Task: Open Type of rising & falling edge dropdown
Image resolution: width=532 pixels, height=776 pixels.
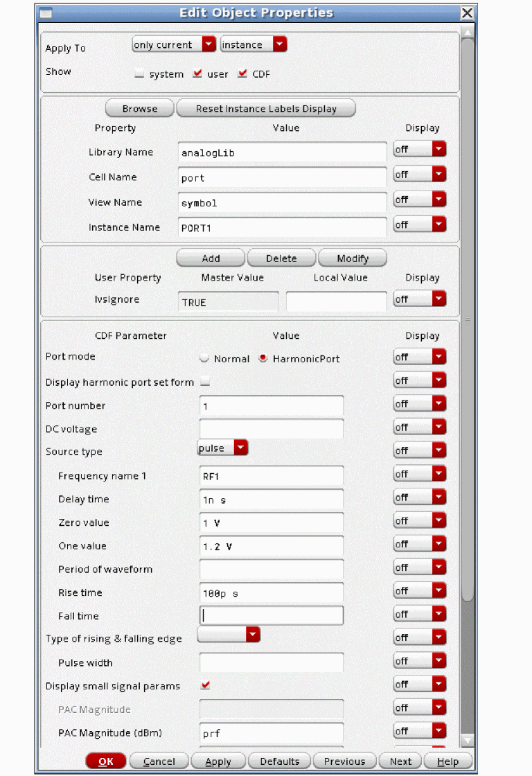Action: point(229,635)
